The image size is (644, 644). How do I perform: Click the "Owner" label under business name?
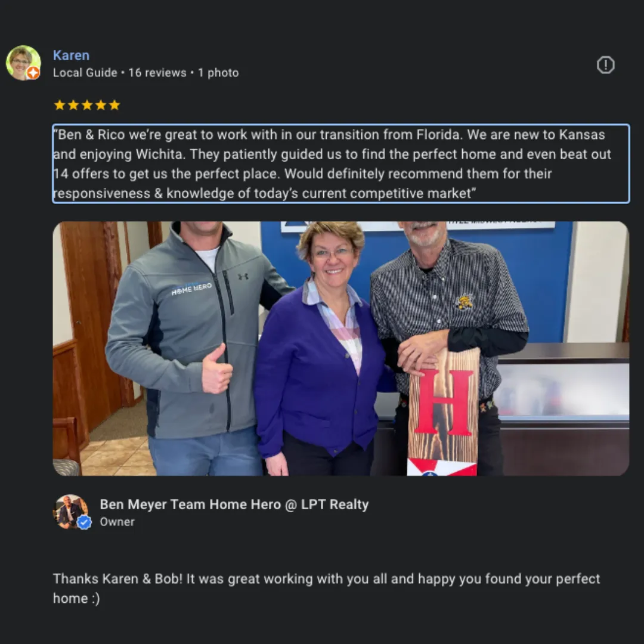click(117, 522)
